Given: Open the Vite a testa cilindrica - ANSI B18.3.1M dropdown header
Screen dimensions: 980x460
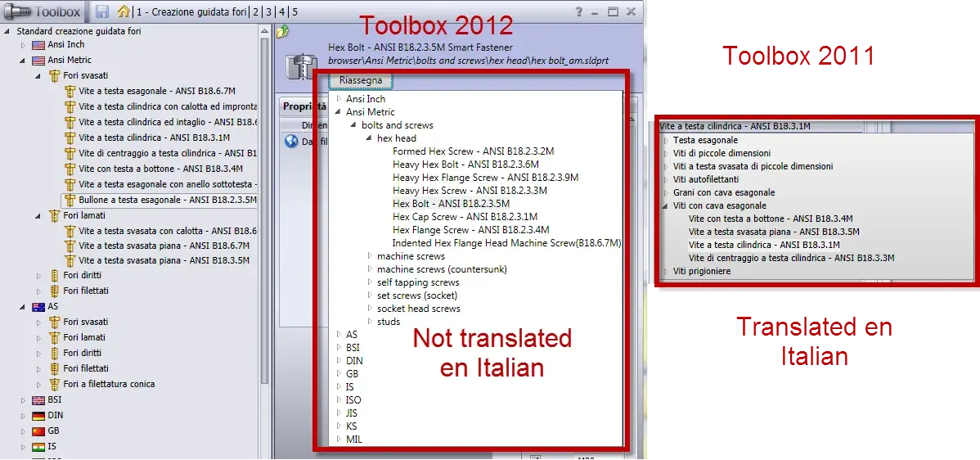Looking at the screenshot, I should (760, 126).
